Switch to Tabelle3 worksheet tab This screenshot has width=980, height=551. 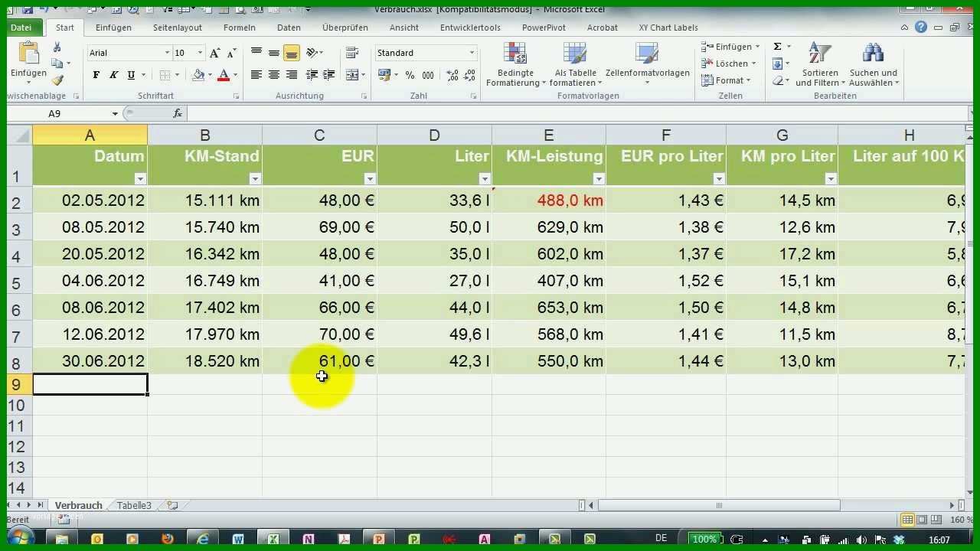point(134,506)
